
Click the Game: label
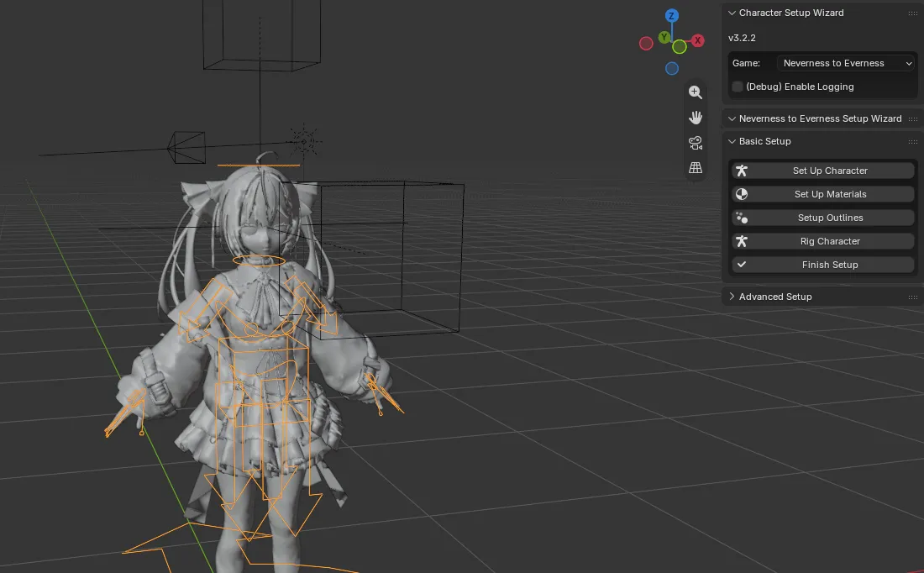point(746,63)
